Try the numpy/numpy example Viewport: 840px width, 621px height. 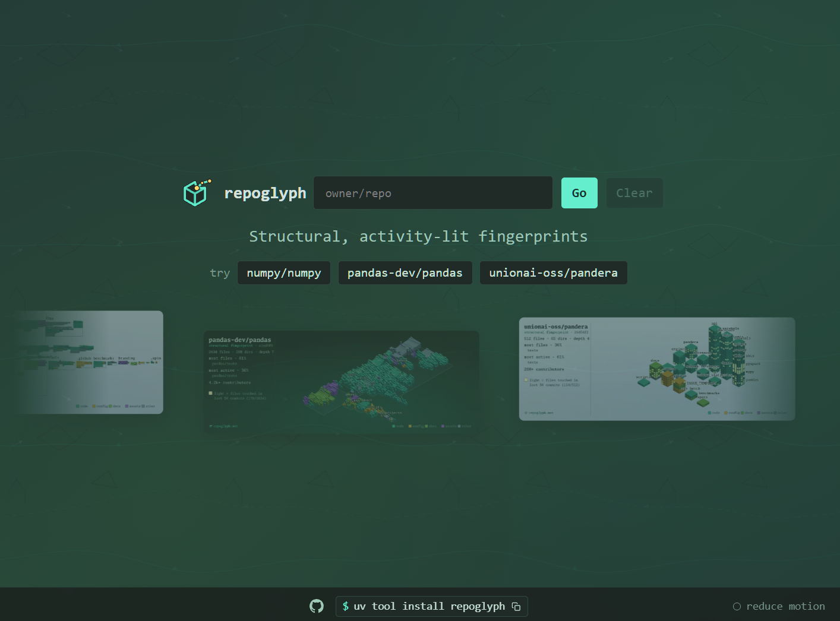[x=284, y=273]
